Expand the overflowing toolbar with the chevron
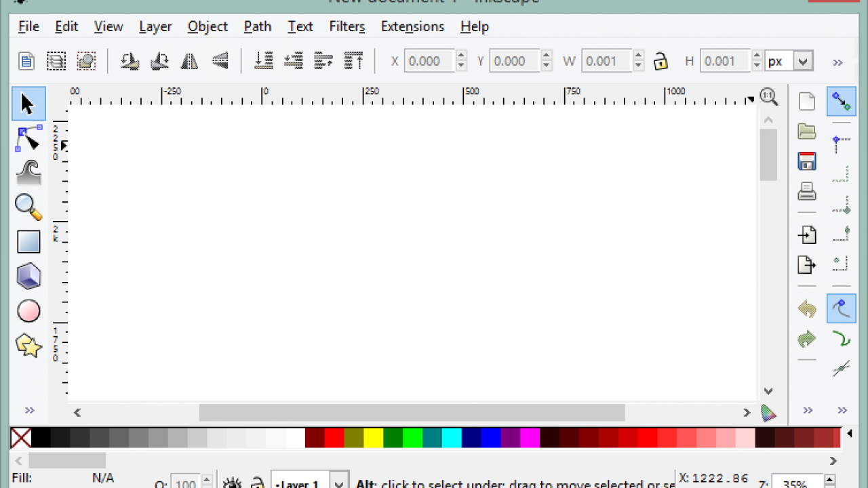868x488 pixels. click(837, 62)
